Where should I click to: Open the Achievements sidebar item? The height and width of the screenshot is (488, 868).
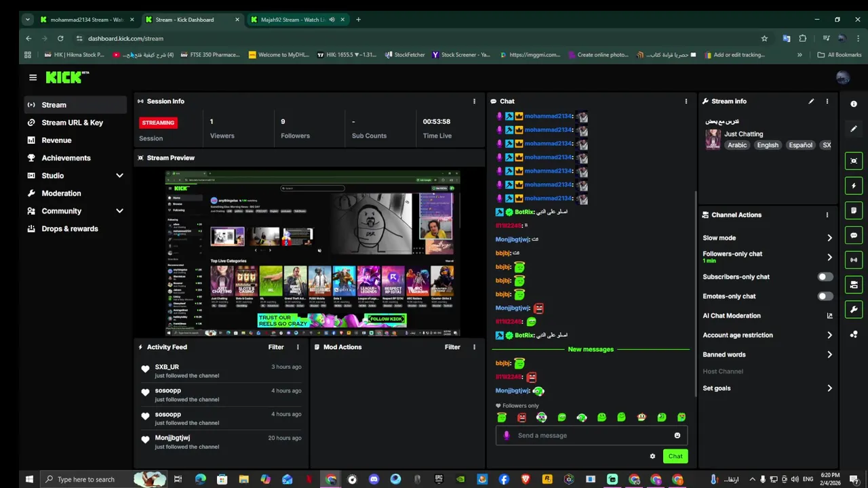click(x=75, y=158)
